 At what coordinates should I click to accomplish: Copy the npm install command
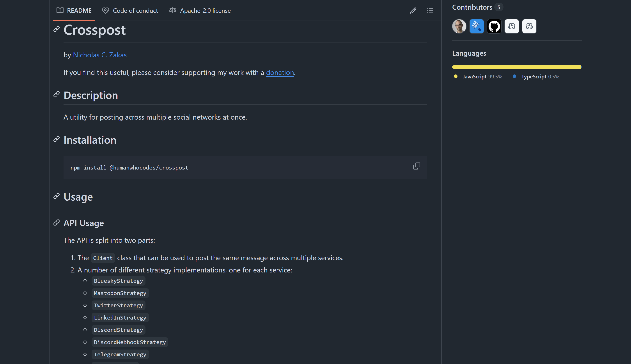(417, 166)
